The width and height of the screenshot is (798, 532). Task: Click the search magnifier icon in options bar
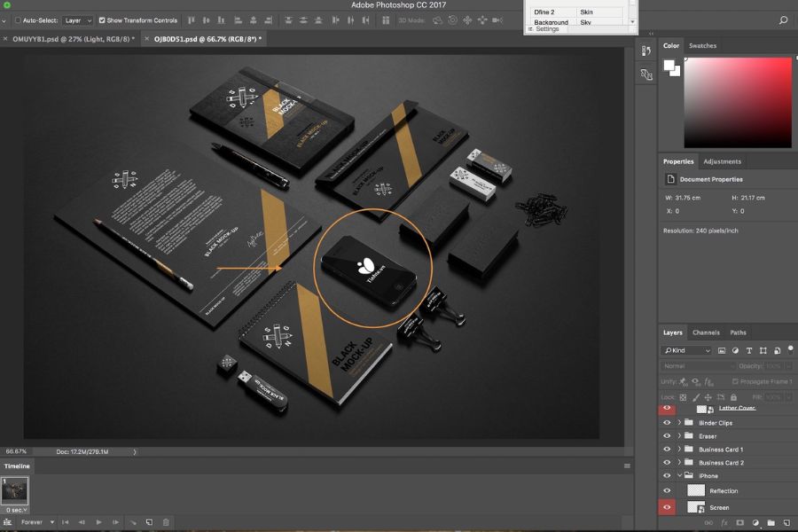pyautogui.click(x=783, y=20)
